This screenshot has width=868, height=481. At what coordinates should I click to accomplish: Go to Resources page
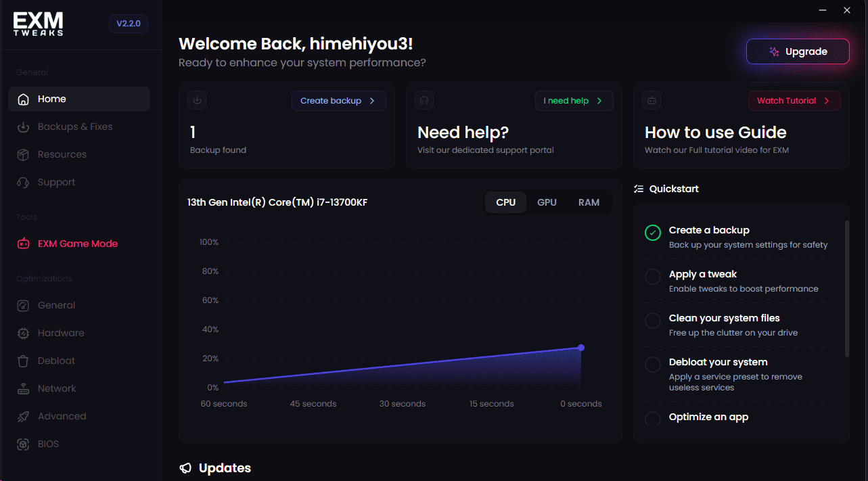click(x=79, y=154)
